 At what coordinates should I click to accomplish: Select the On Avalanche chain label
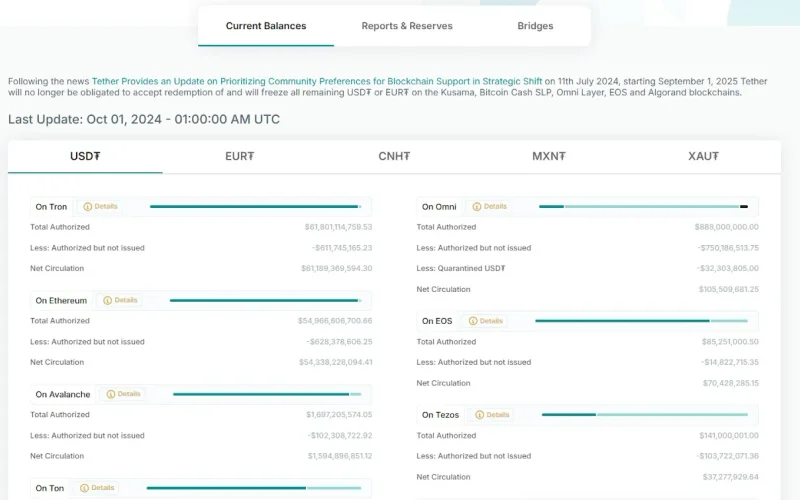[x=63, y=394]
